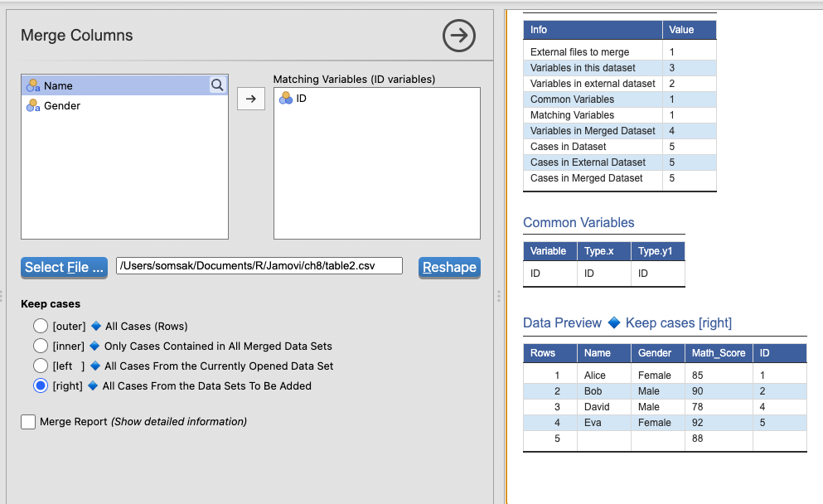The height and width of the screenshot is (504, 823).
Task: Click 'Matching Variables' info row
Action: (x=619, y=115)
